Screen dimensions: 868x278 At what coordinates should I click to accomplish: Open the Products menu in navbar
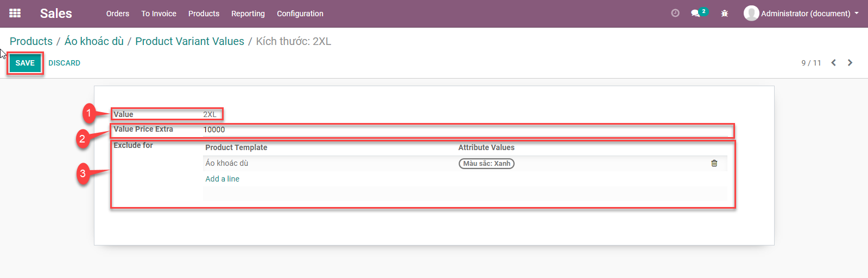(x=204, y=14)
